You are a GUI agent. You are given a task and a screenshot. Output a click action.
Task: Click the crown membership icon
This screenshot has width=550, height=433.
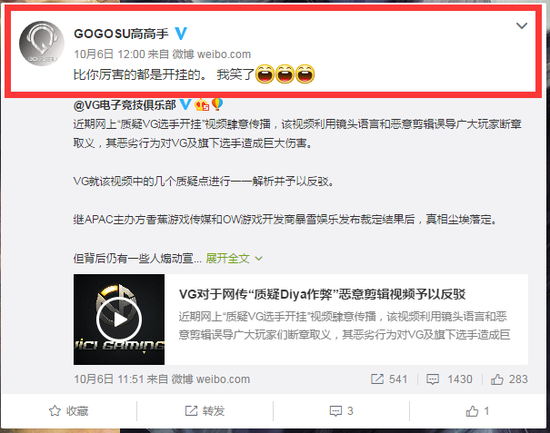click(x=202, y=105)
